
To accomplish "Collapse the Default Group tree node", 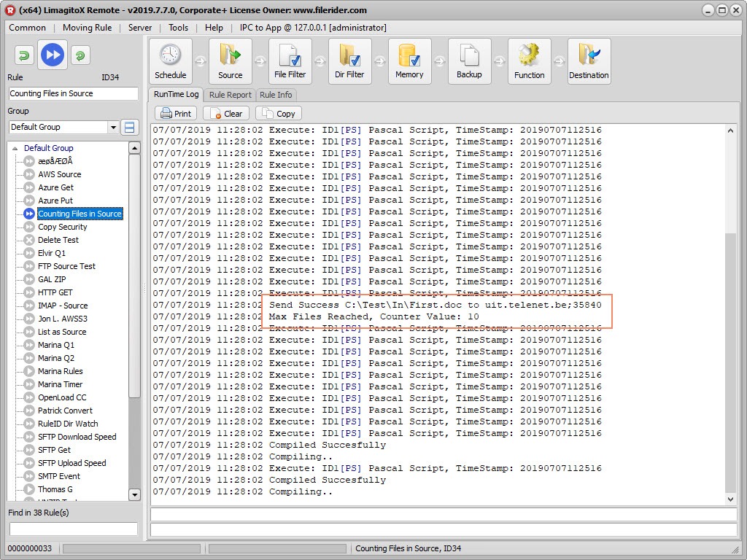I will click(x=15, y=149).
